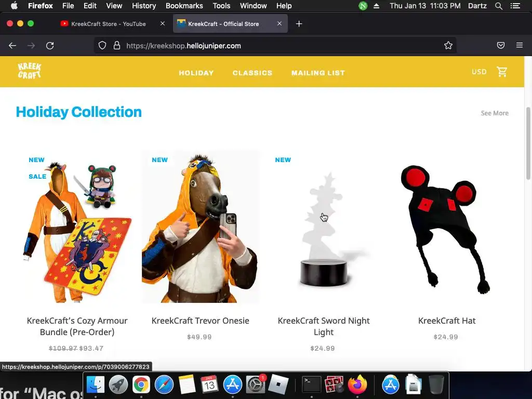Screen dimensions: 532x399
Task: Navigate to CLASSICS in store header
Action: [252, 73]
